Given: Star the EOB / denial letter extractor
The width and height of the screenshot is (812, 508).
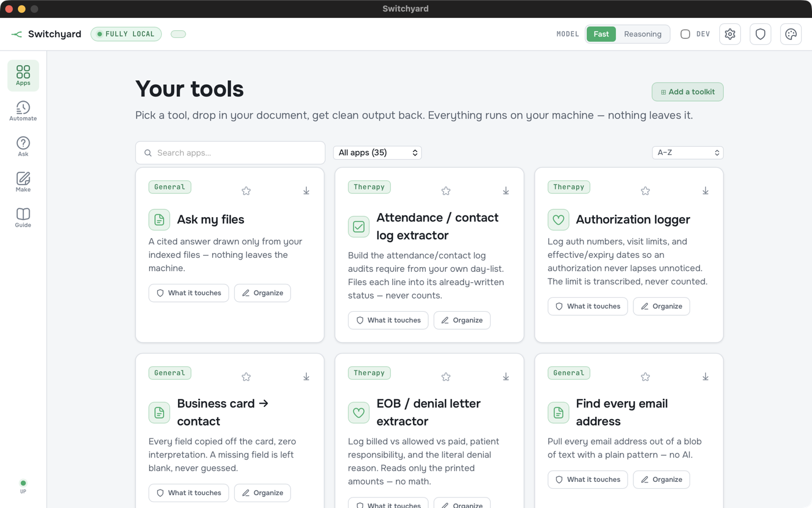Looking at the screenshot, I should (x=446, y=377).
